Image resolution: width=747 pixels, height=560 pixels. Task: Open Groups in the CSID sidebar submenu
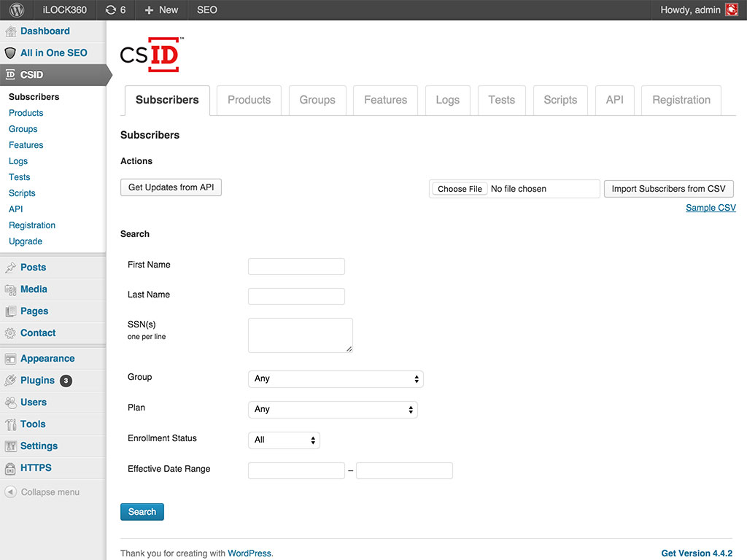23,129
